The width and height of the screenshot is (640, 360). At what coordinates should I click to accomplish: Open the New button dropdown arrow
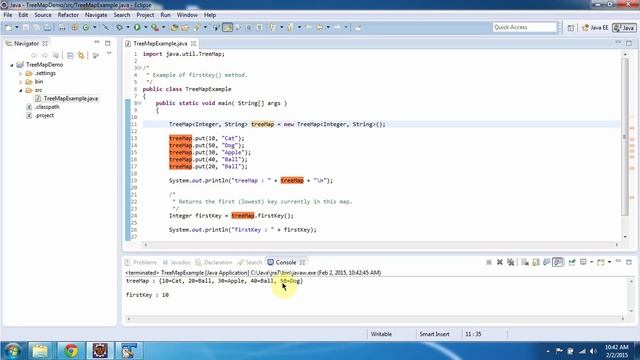point(17,27)
